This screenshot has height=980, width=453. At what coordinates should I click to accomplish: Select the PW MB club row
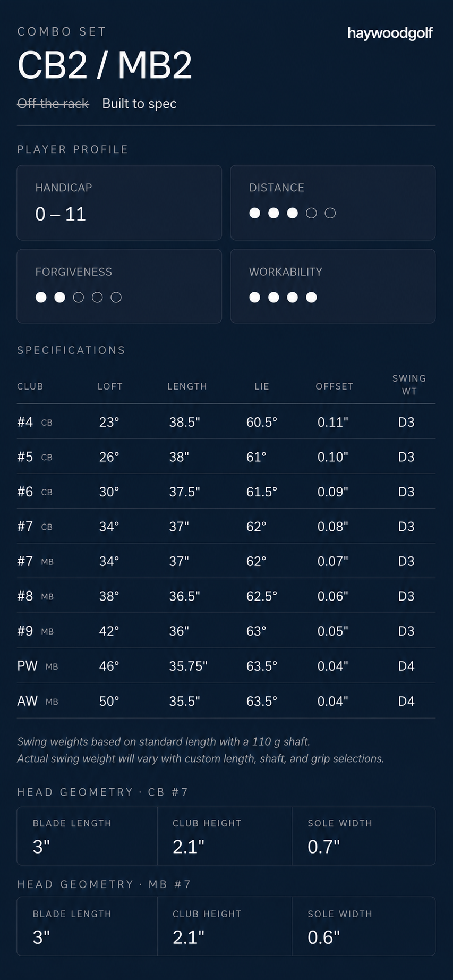pyautogui.click(x=226, y=665)
